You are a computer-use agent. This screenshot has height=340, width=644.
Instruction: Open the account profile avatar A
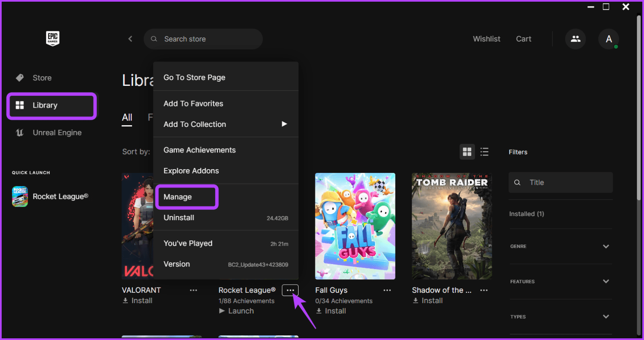click(609, 39)
